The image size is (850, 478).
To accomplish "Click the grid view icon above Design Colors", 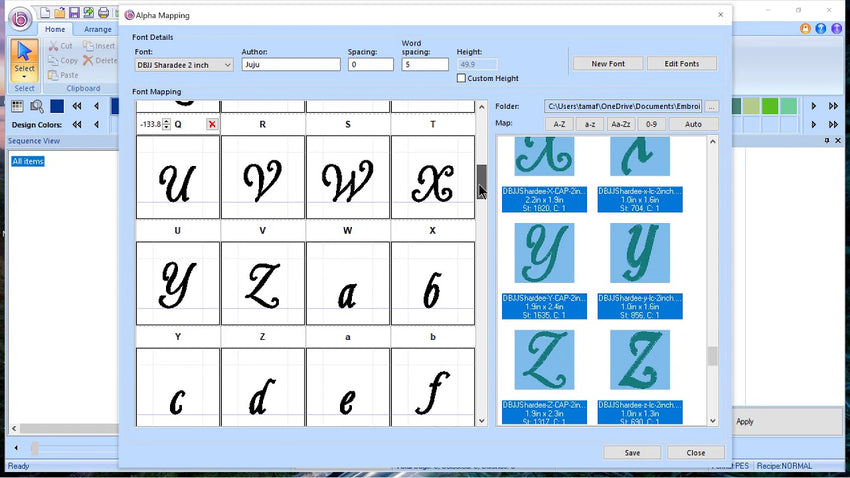I will click(17, 106).
